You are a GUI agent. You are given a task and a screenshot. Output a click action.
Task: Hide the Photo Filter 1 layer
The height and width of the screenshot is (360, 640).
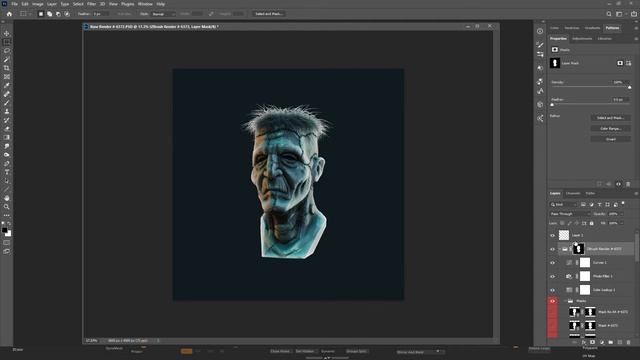coord(552,276)
